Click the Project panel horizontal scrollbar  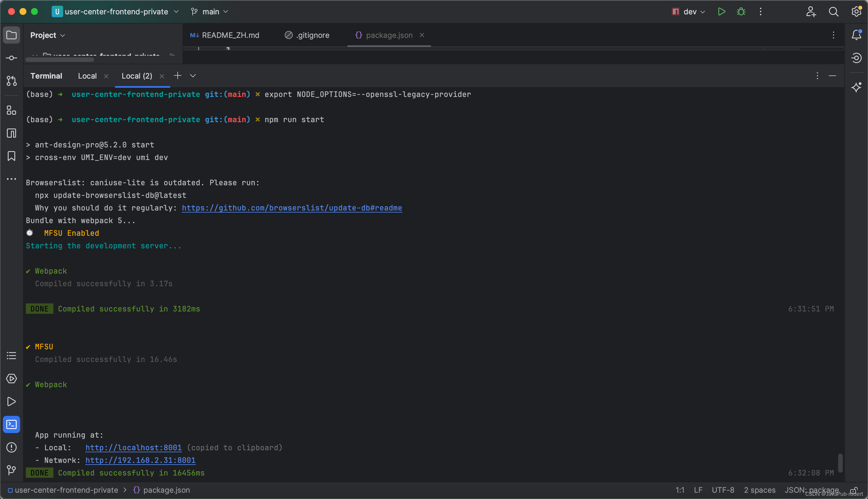(x=60, y=60)
